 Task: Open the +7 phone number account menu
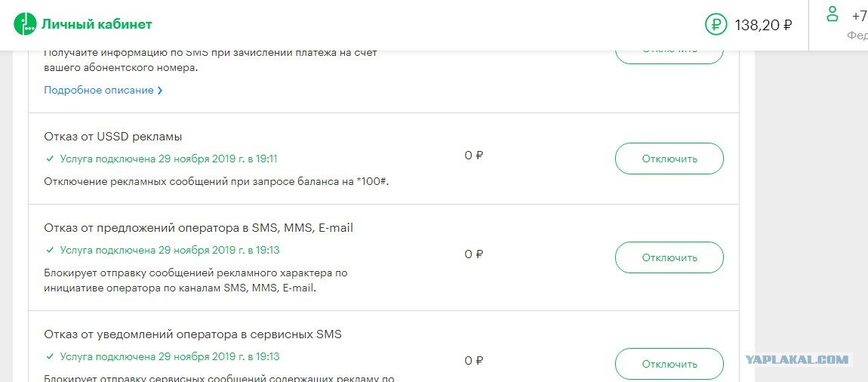[x=860, y=16]
